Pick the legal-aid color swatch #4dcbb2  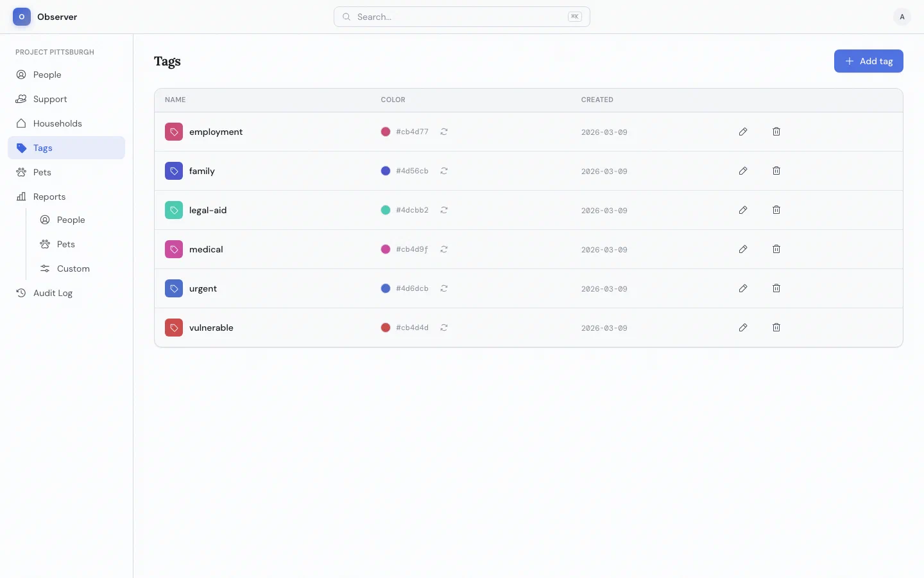pos(386,210)
